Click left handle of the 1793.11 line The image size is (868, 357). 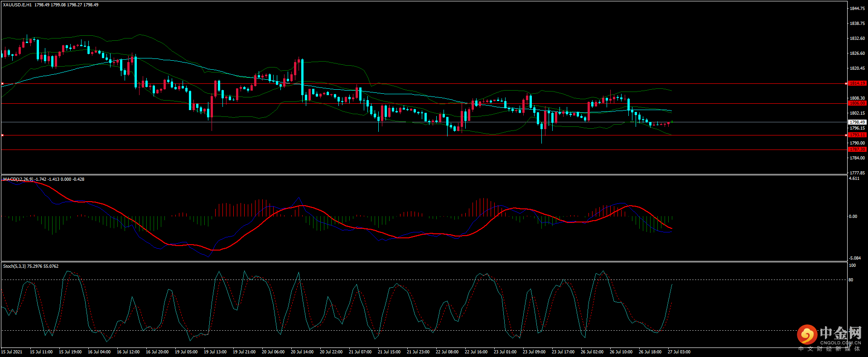(2, 135)
